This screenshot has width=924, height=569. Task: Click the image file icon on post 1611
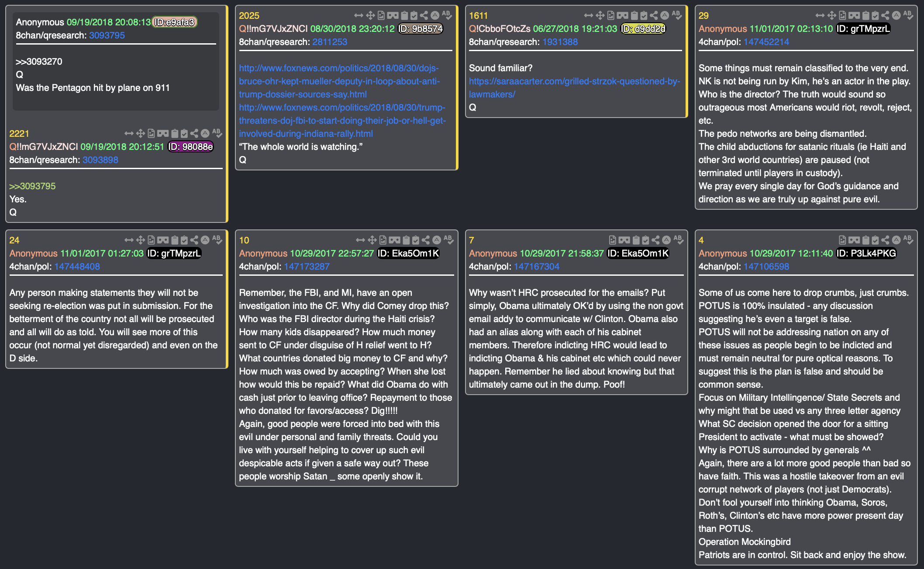click(611, 15)
